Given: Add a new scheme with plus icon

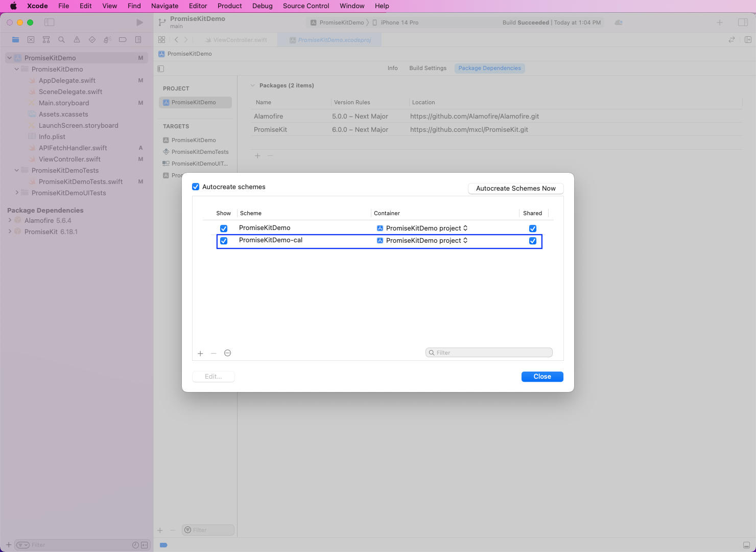Looking at the screenshot, I should tap(200, 353).
